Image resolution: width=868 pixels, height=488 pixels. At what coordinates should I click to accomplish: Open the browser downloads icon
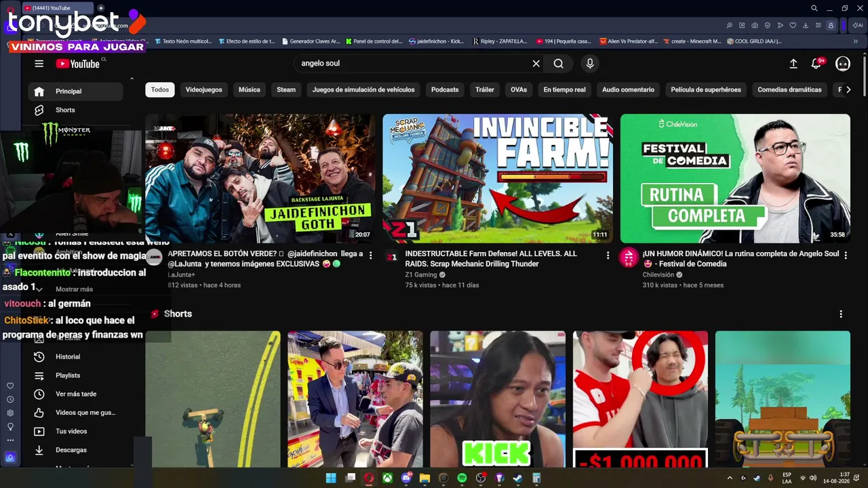[x=806, y=26]
